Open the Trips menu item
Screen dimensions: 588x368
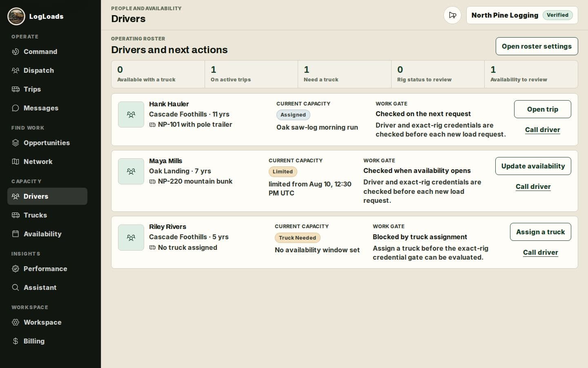pyautogui.click(x=47, y=89)
